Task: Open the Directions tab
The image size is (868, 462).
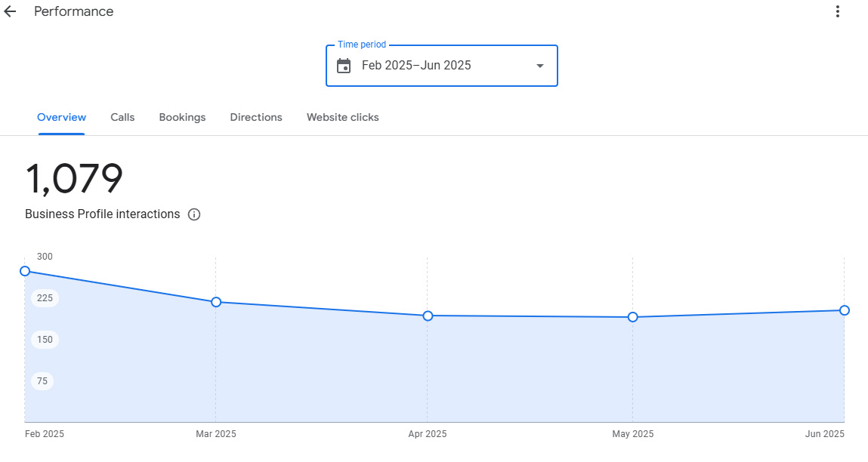Action: tap(256, 118)
